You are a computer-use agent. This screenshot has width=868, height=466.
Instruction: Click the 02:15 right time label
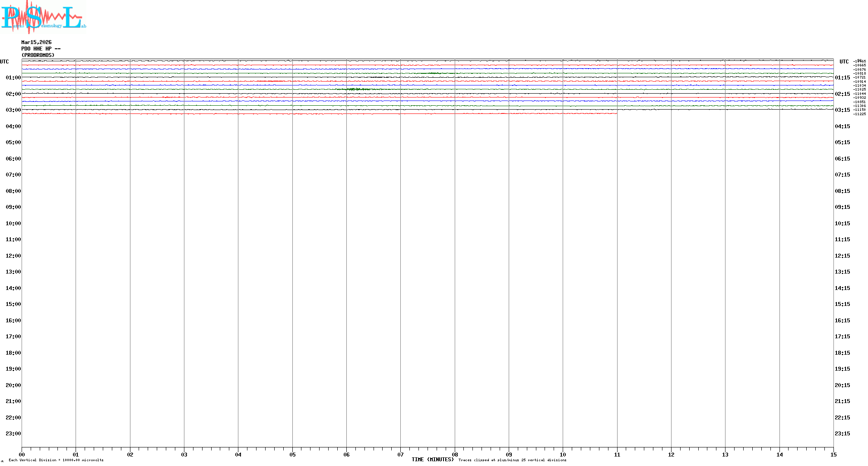(x=842, y=94)
